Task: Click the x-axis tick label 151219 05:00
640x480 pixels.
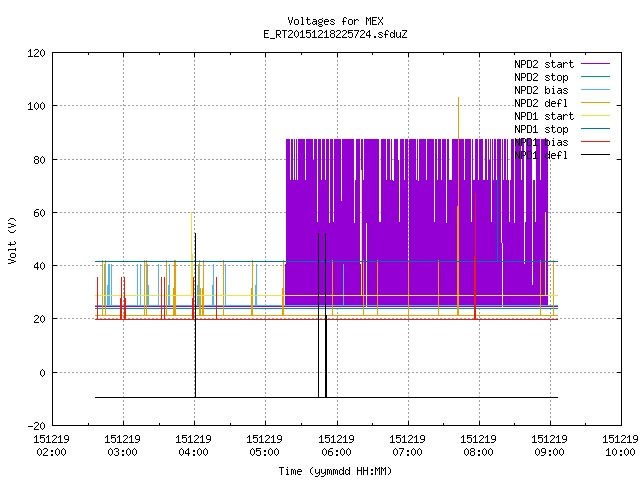Action: [264, 446]
